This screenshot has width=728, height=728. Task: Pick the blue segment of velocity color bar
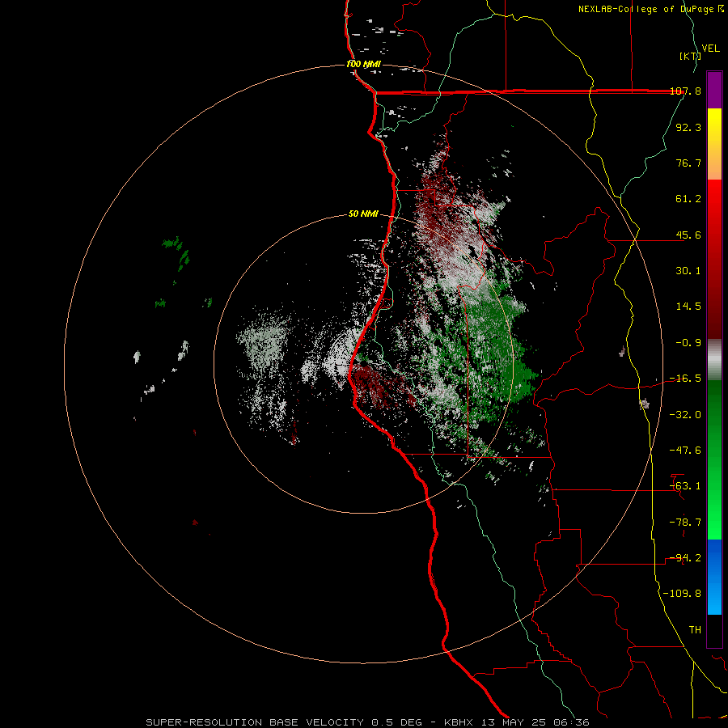click(x=714, y=577)
